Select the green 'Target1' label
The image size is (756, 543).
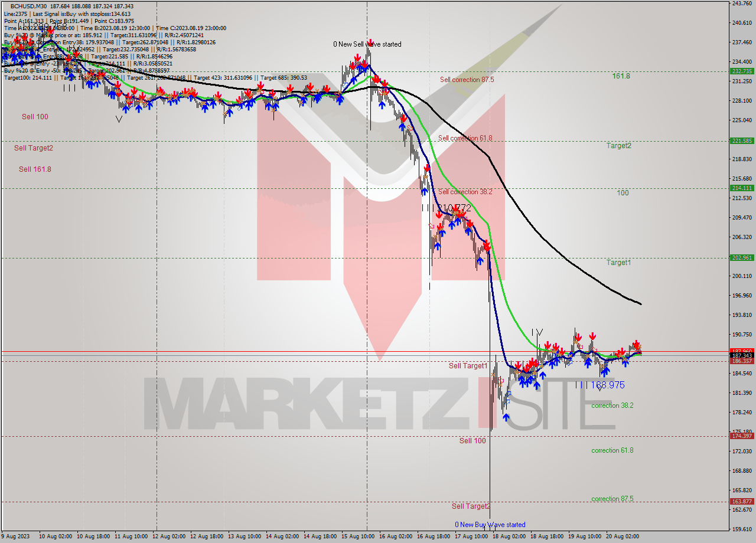tap(618, 263)
